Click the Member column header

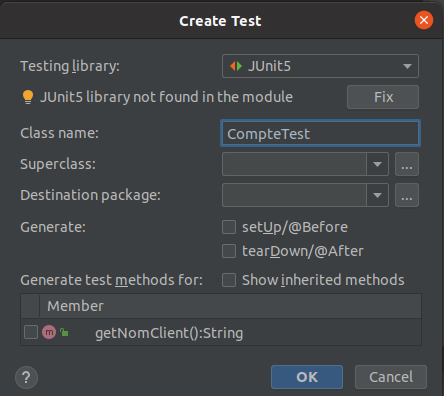pos(230,306)
